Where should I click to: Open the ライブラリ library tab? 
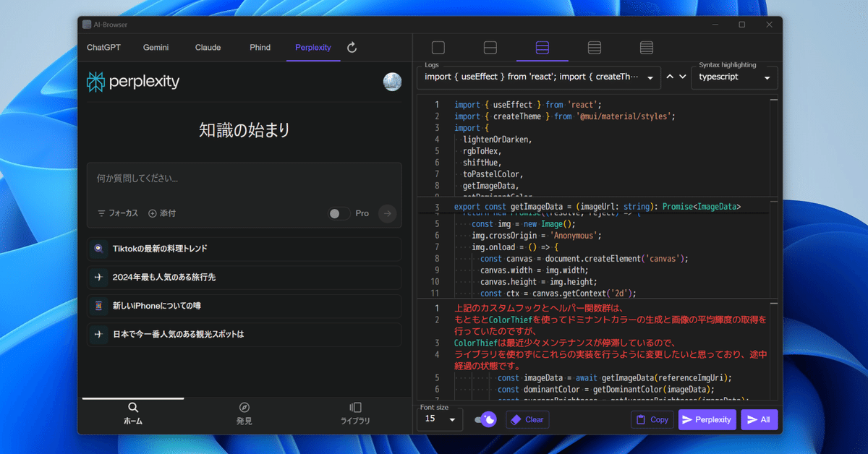355,414
